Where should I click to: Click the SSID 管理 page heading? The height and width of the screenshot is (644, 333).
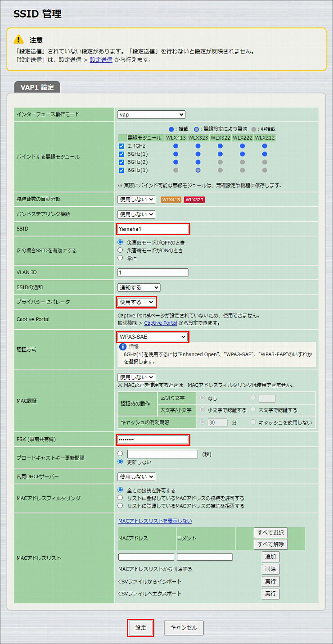(37, 14)
